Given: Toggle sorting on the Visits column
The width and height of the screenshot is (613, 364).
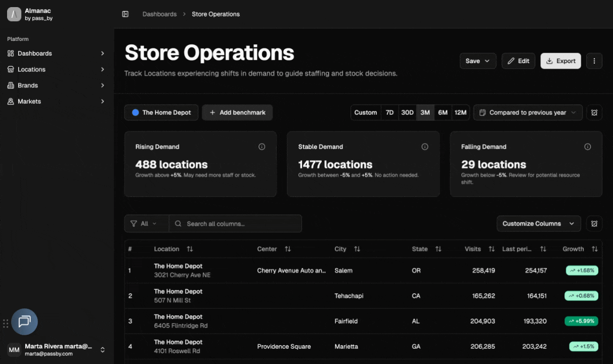Looking at the screenshot, I should [491, 249].
